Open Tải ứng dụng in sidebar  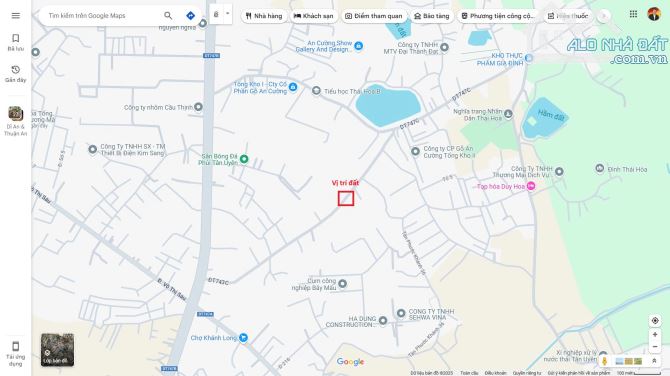point(16,354)
